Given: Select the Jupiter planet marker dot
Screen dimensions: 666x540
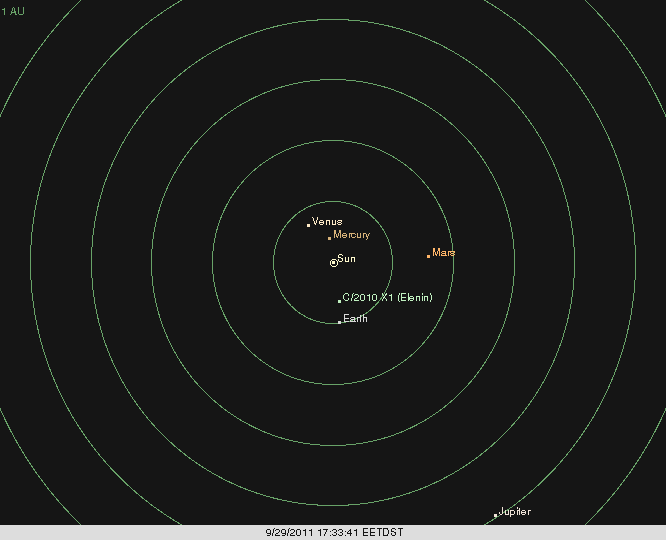Looking at the screenshot, I should [x=495, y=515].
